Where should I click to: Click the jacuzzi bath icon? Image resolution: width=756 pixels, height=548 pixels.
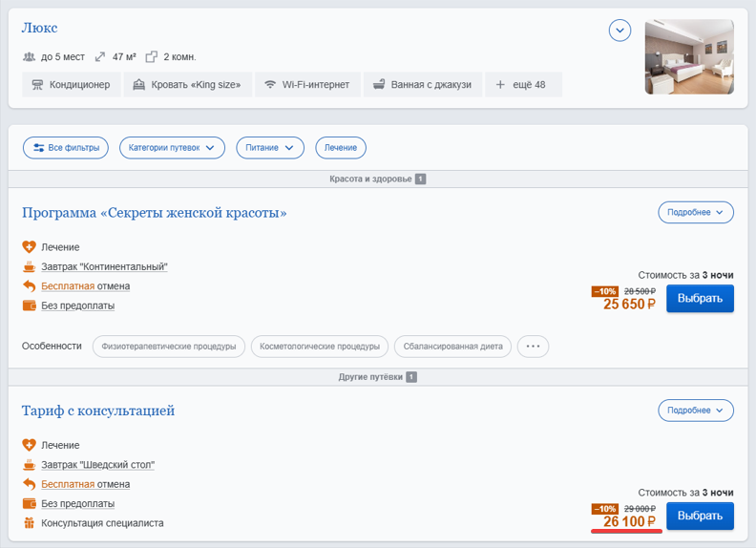pos(379,85)
